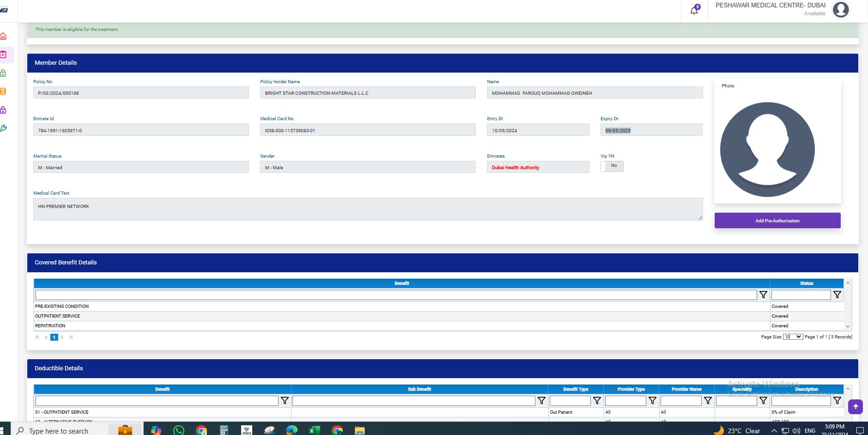Click the filter icon for the Sub Benefit column
868x435 pixels.
tap(541, 401)
